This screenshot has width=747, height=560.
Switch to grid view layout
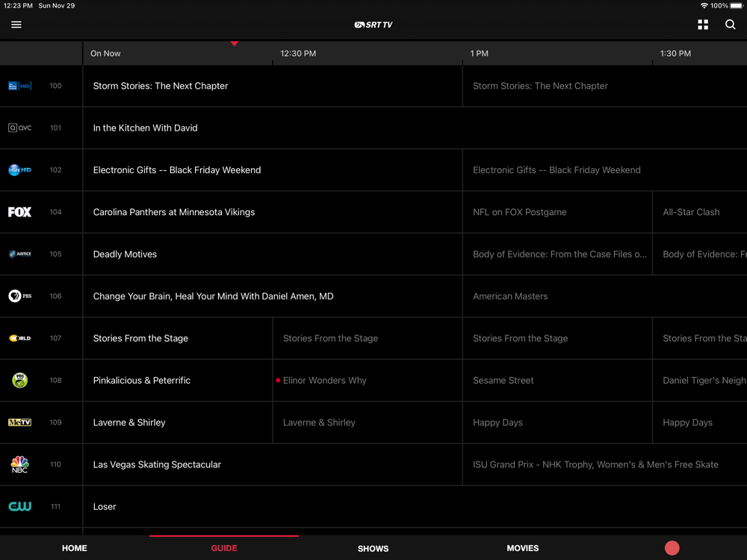[x=703, y=25]
